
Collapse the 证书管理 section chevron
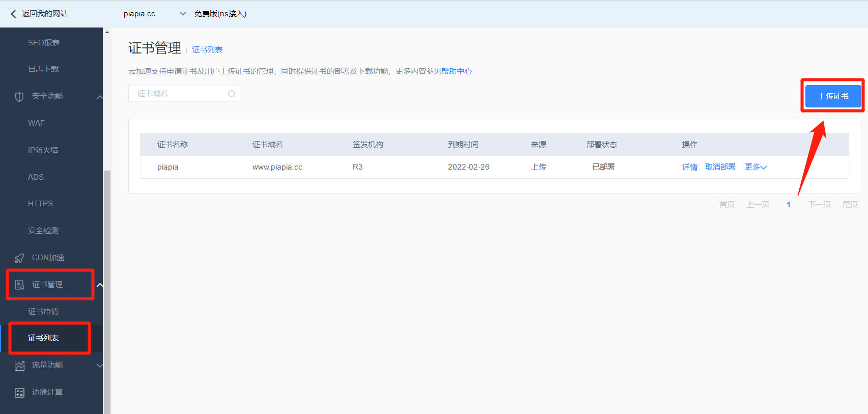pyautogui.click(x=100, y=285)
